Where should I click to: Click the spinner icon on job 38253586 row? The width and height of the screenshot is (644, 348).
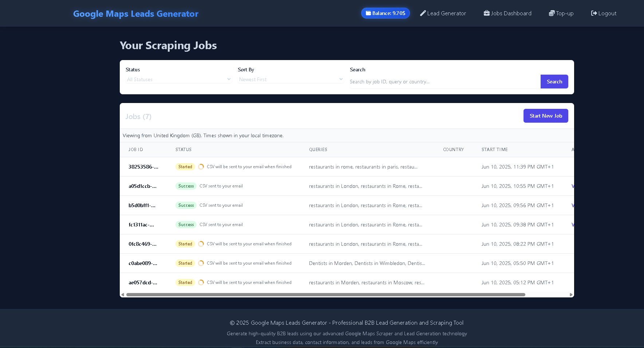point(201,166)
